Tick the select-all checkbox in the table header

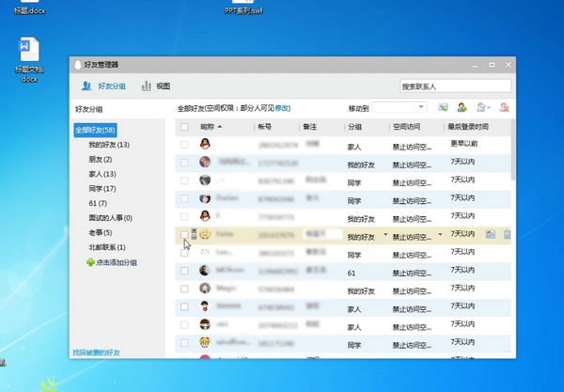184,127
